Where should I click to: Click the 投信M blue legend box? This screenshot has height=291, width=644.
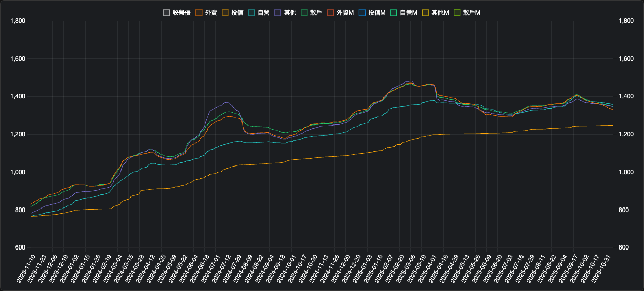coord(361,12)
